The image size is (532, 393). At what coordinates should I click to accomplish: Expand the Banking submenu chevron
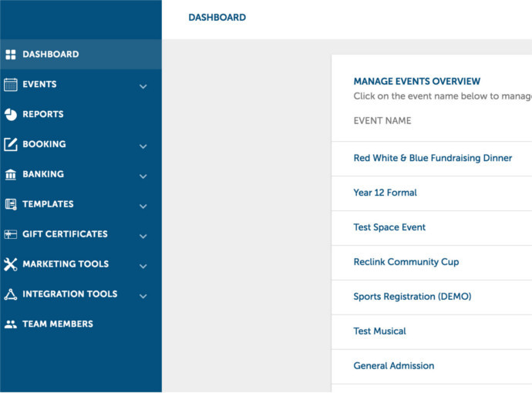click(143, 176)
